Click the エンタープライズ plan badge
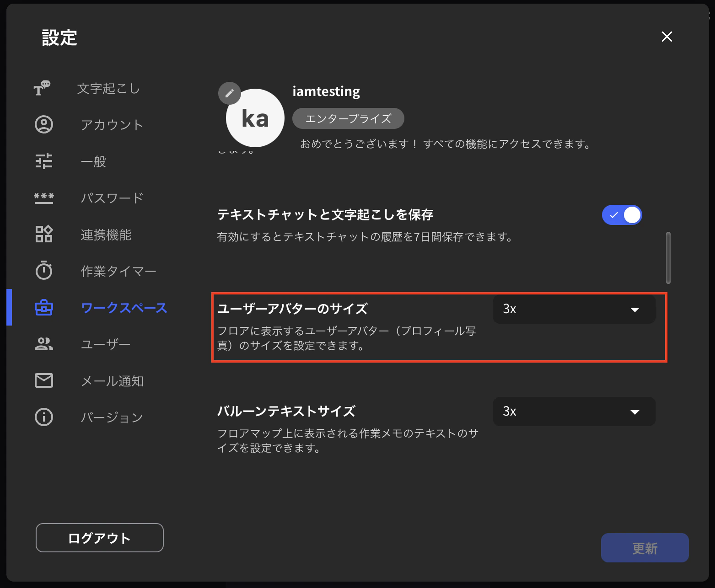Screen dimensions: 715x588 348,118
